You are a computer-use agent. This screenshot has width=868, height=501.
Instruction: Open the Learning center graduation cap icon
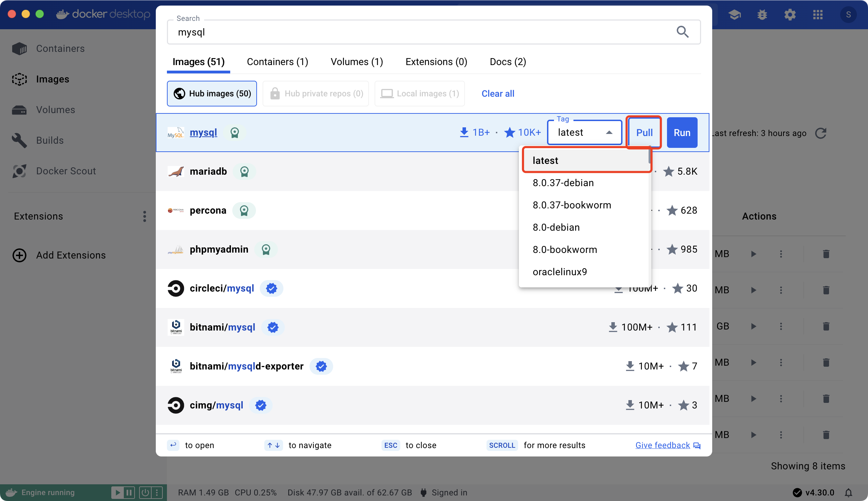pyautogui.click(x=734, y=15)
